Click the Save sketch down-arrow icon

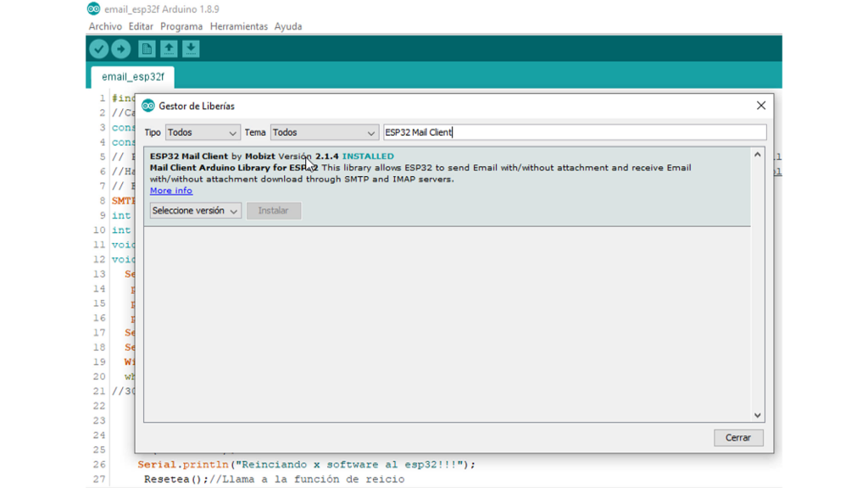(191, 49)
